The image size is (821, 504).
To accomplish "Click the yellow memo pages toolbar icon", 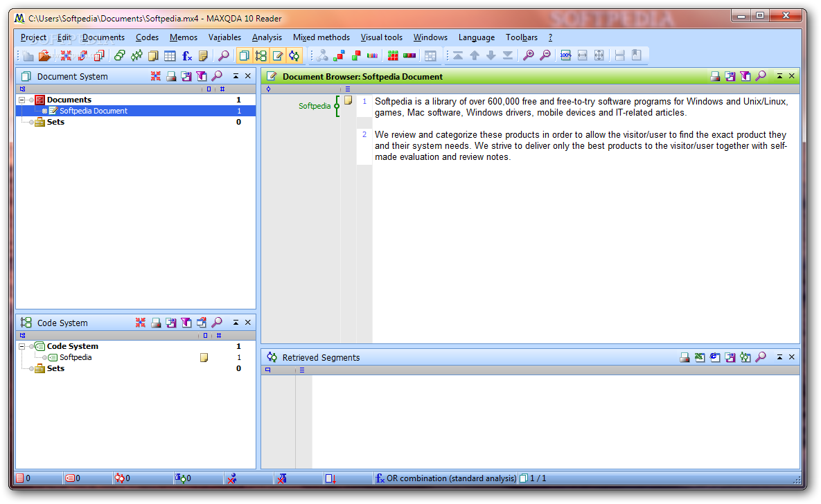I will point(153,55).
